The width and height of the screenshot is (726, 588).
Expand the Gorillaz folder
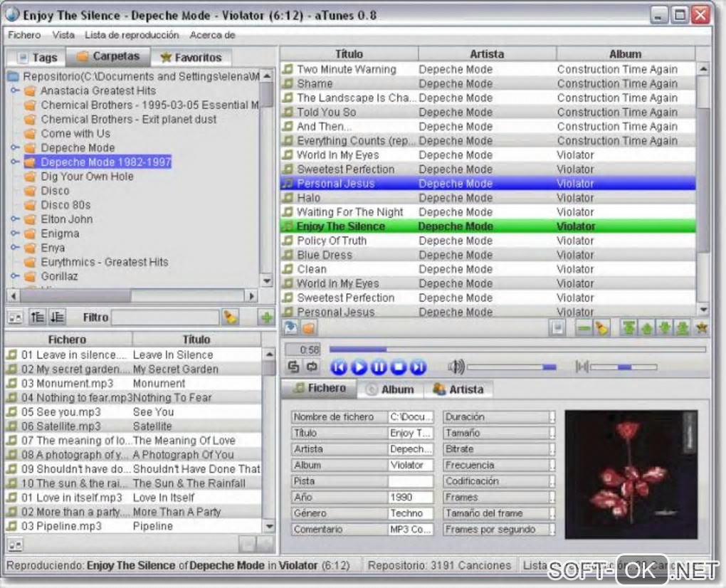point(15,276)
